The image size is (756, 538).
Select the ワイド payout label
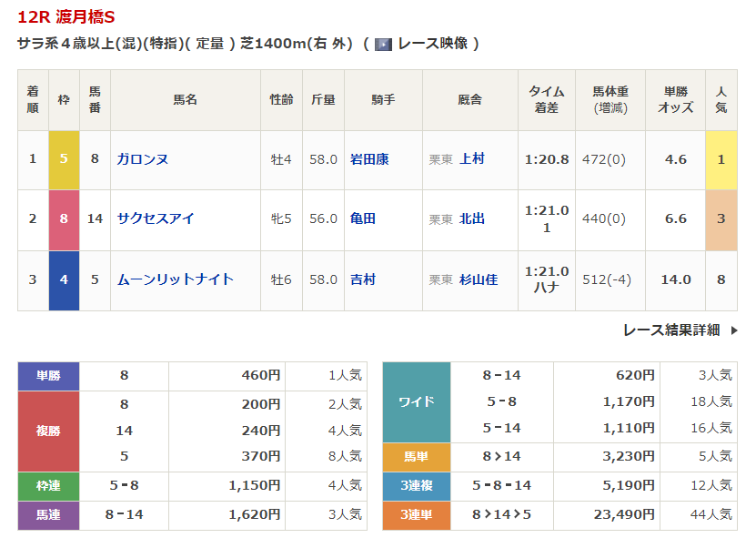point(417,401)
